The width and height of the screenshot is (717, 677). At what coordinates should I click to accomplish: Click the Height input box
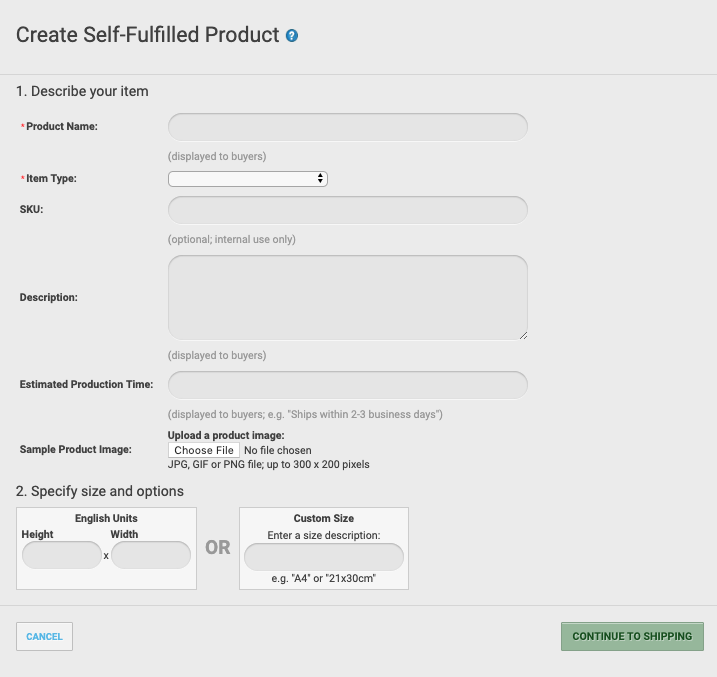(62, 555)
